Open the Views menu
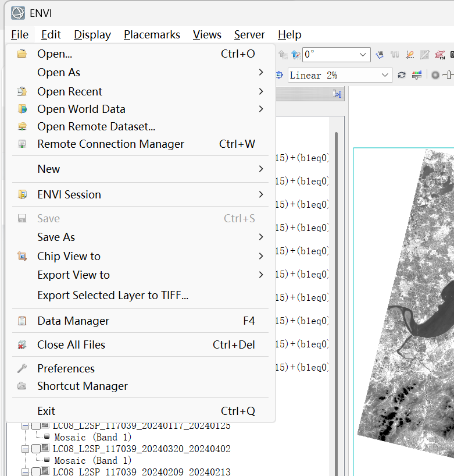Screen dimensions: 454x476 207,34
